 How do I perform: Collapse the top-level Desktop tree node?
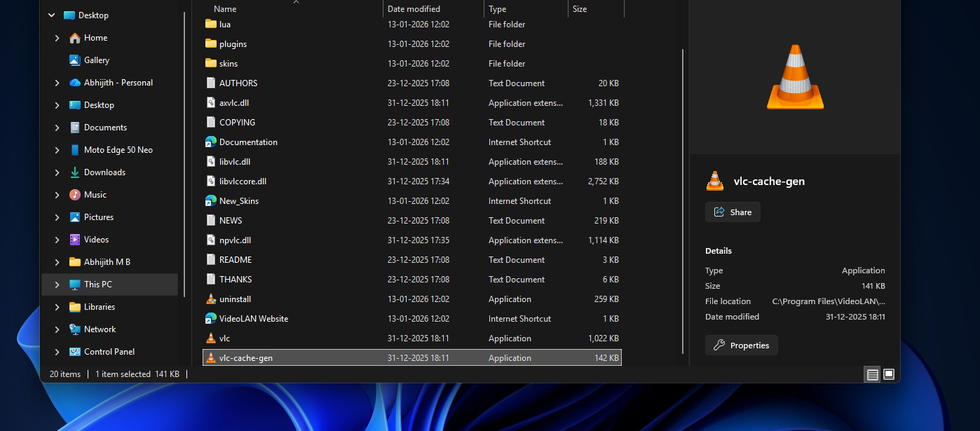click(x=51, y=15)
